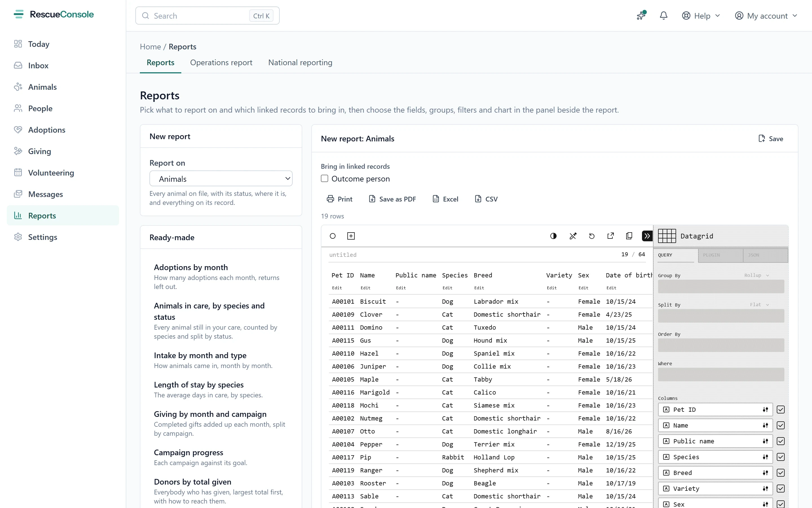The height and width of the screenshot is (508, 812).
Task: Export report to Excel
Action: pos(445,199)
